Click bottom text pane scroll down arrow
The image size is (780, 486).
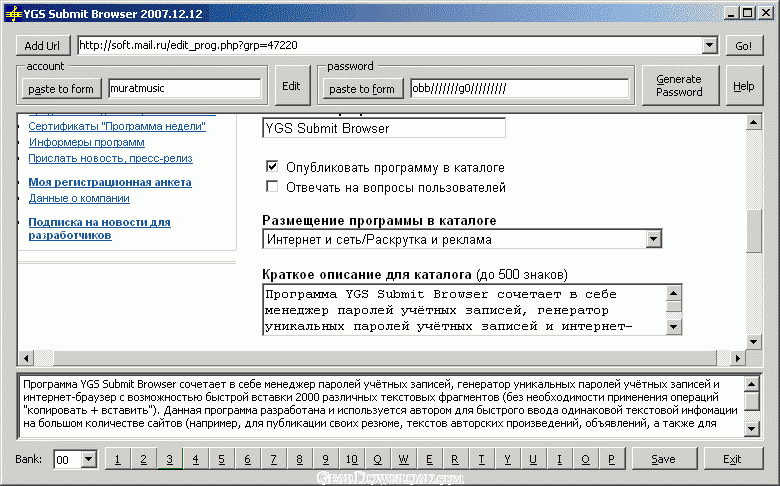click(752, 428)
